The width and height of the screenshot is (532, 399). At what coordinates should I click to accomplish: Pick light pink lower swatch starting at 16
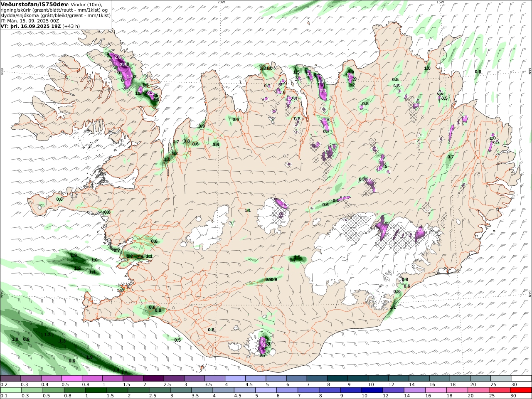pos(436,390)
